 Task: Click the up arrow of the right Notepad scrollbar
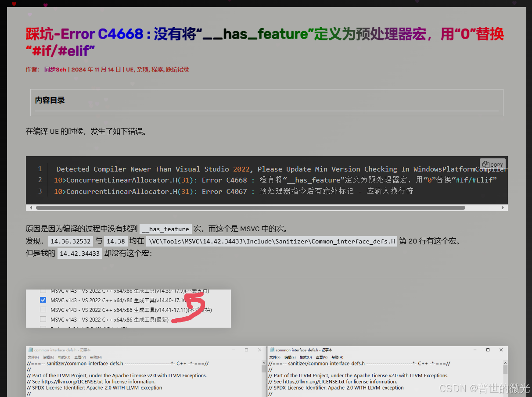[x=505, y=363]
